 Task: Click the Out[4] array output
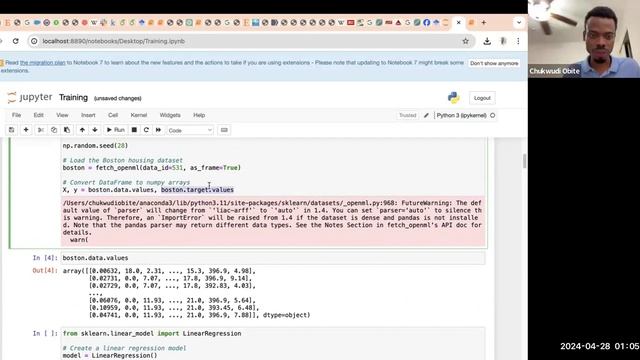click(x=186, y=293)
